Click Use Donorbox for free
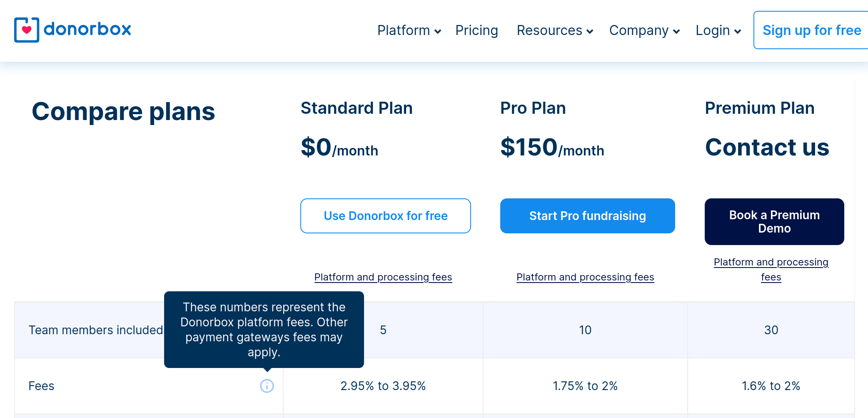This screenshot has height=418, width=868. (x=385, y=216)
